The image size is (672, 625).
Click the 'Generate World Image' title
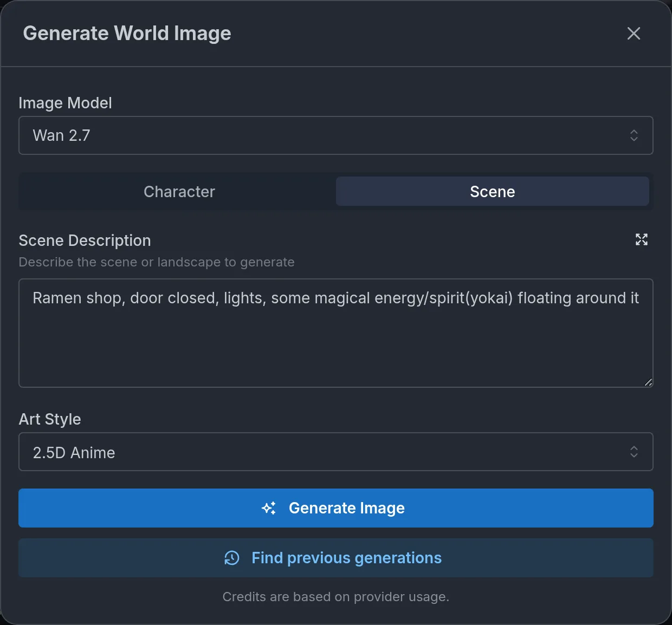(127, 34)
